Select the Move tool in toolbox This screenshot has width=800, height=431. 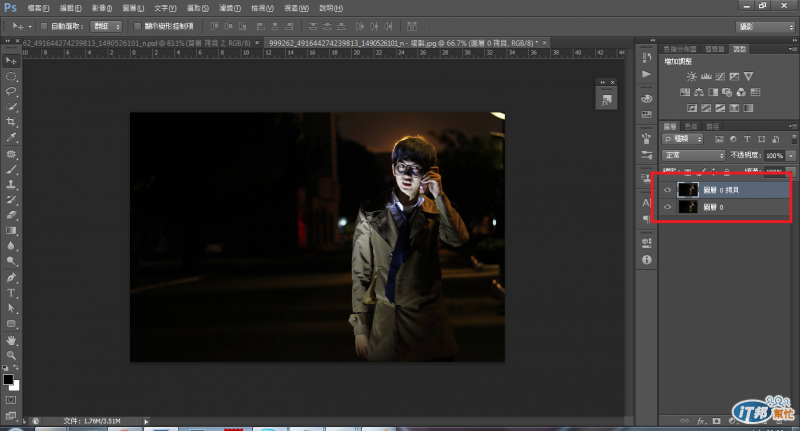tap(11, 61)
